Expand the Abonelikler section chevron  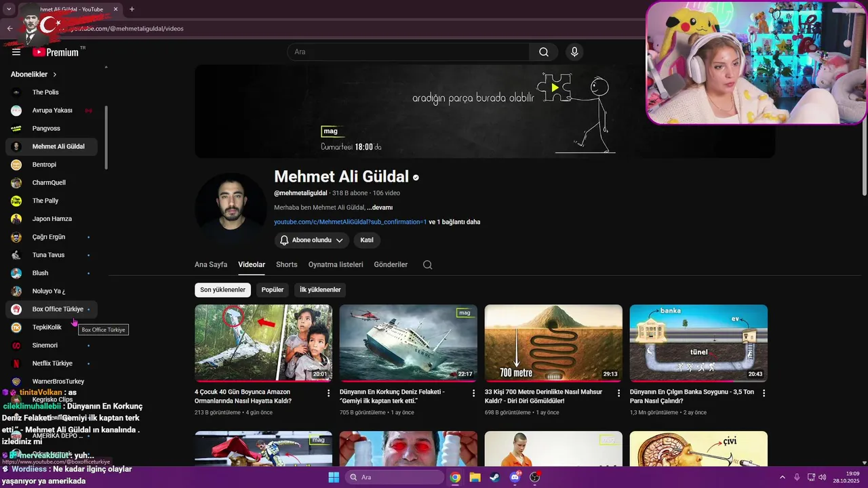pyautogui.click(x=55, y=75)
